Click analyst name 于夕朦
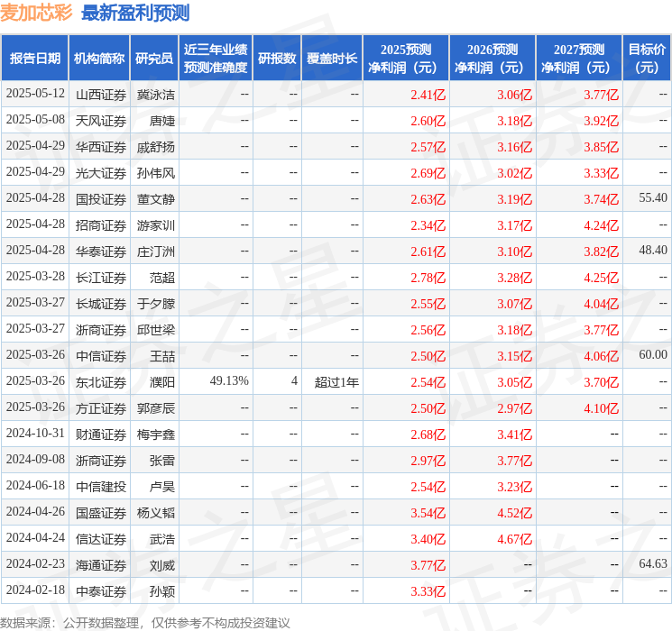This screenshot has height=631, width=672. [156, 304]
